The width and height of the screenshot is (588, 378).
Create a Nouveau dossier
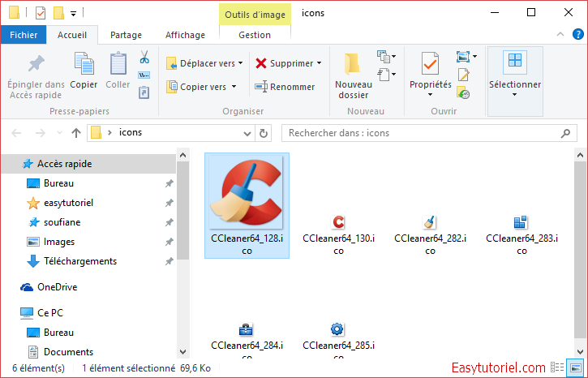pos(354,76)
